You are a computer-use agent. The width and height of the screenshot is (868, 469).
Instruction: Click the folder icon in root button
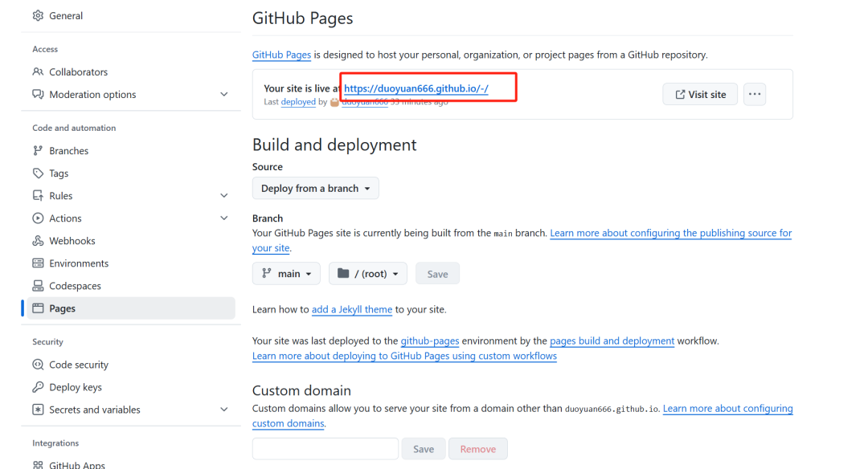coord(343,273)
